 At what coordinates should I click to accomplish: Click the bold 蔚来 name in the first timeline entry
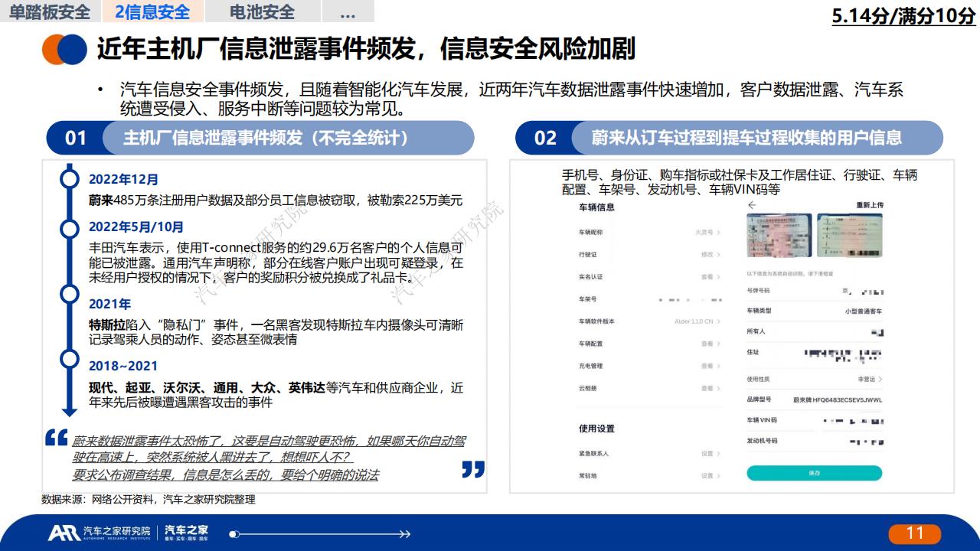[x=101, y=201]
